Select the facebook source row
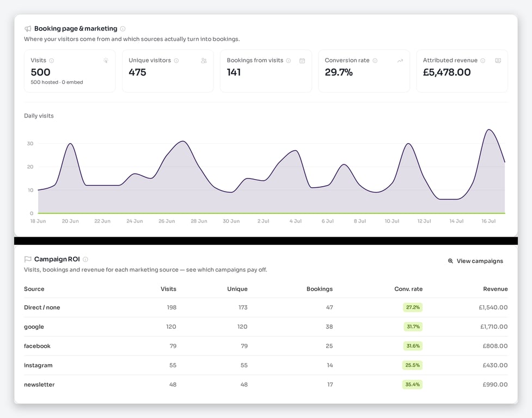The height and width of the screenshot is (418, 532). (x=266, y=346)
